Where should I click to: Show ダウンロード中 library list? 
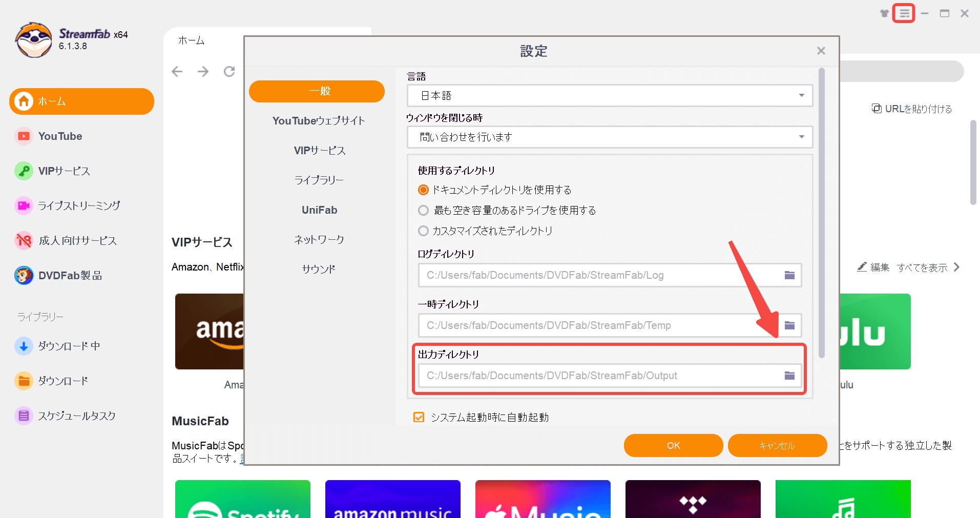tap(81, 346)
